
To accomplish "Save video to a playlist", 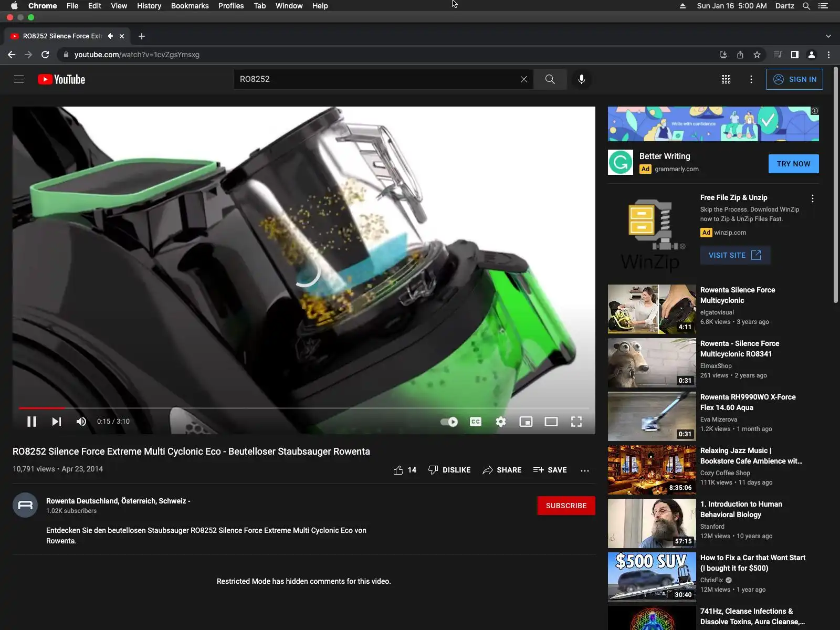I will 550,470.
